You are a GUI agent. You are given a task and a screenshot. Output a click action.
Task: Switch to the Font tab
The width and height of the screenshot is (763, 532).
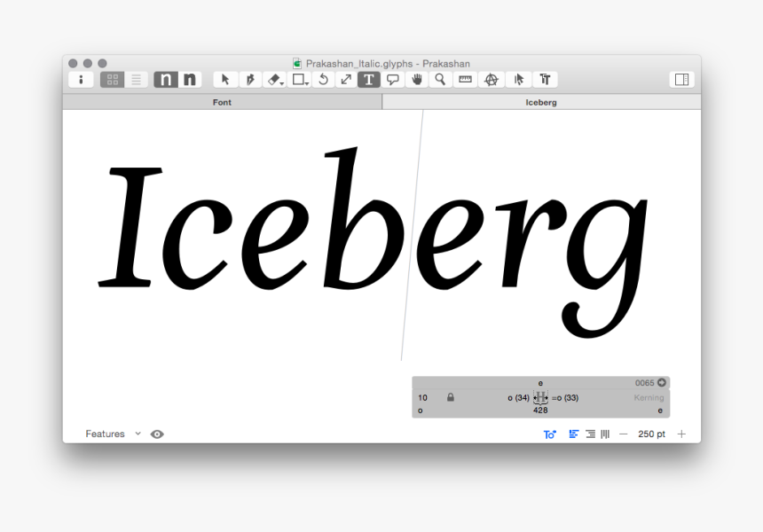[223, 102]
